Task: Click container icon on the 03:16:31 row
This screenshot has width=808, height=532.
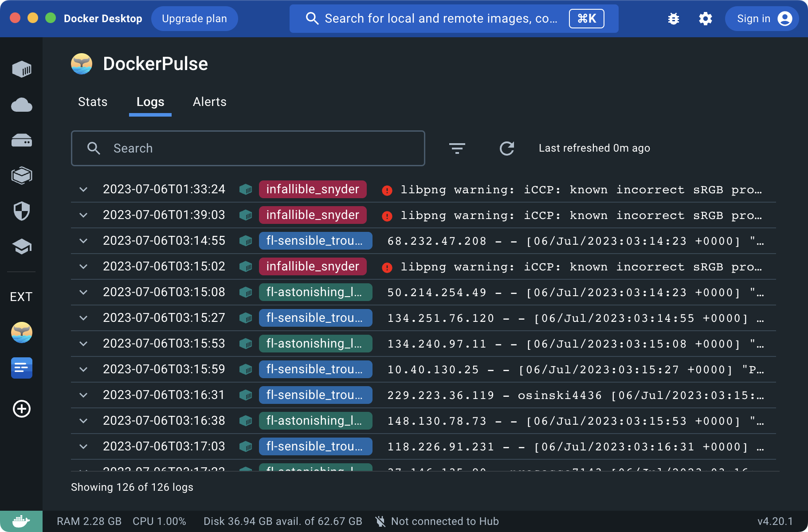Action: click(x=246, y=395)
